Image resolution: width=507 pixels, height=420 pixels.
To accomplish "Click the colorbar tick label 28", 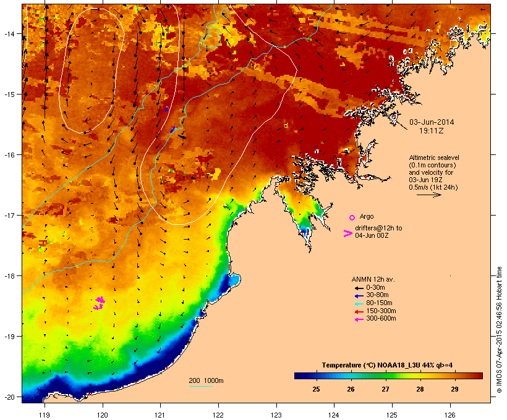I will pos(420,389).
